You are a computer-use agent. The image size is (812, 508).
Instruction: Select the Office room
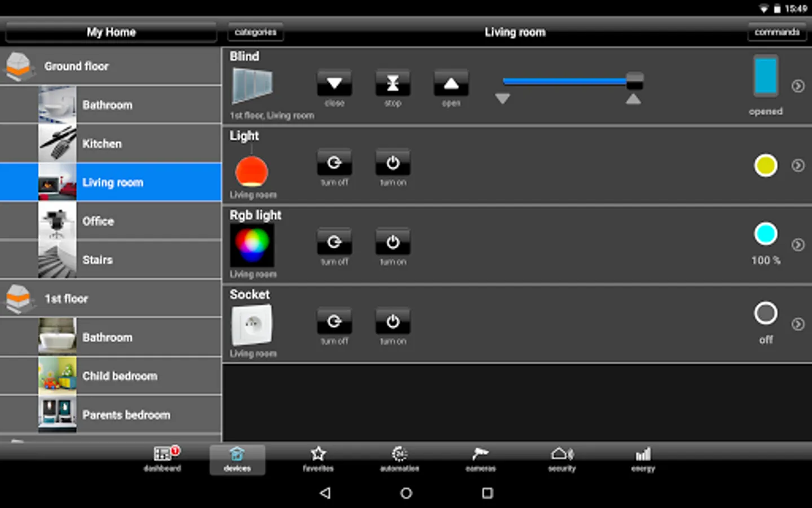point(111,221)
